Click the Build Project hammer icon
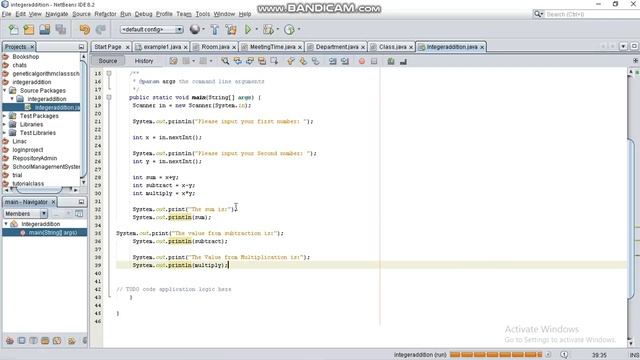 click(x=215, y=29)
